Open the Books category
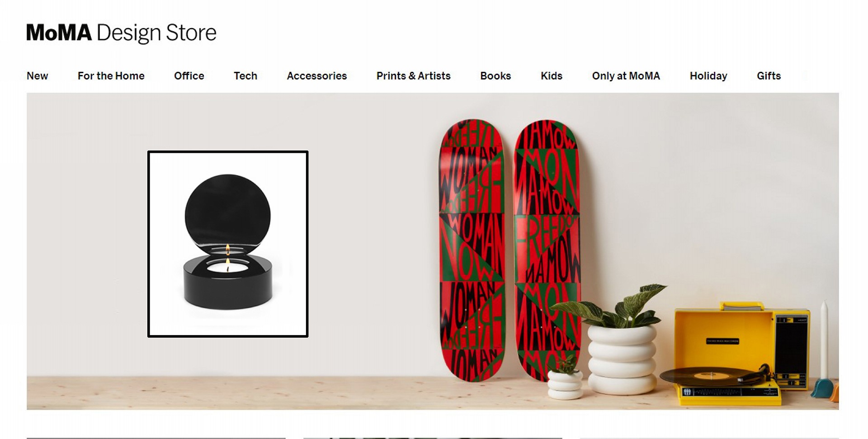The image size is (868, 439). [x=495, y=76]
